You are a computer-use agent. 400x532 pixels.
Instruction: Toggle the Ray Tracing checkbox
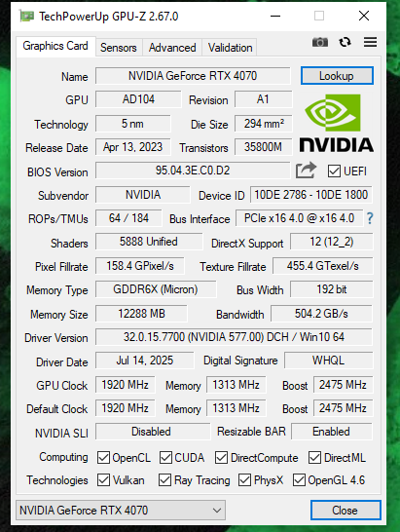tap(164, 479)
